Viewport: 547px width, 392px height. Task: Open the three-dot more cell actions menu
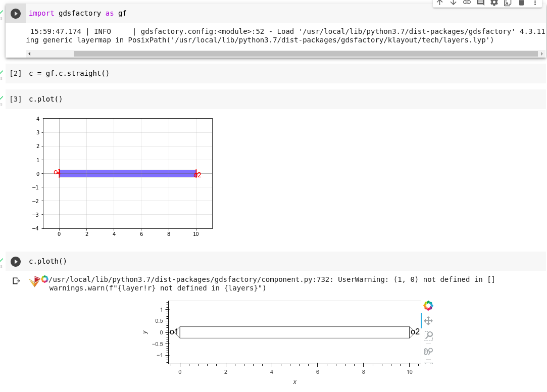coord(535,3)
